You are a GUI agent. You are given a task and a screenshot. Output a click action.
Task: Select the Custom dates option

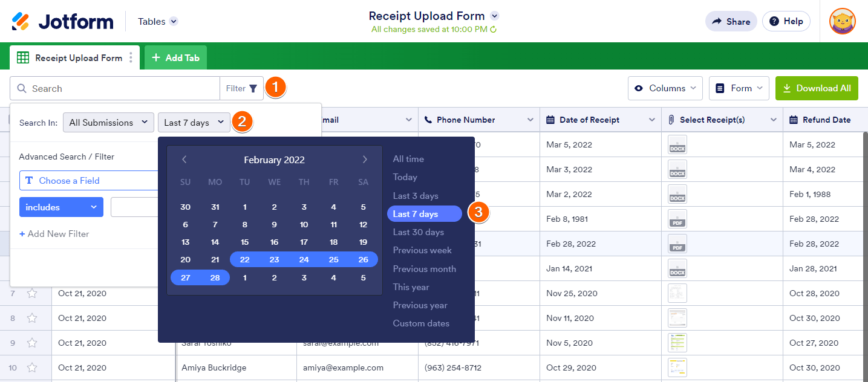(x=421, y=323)
